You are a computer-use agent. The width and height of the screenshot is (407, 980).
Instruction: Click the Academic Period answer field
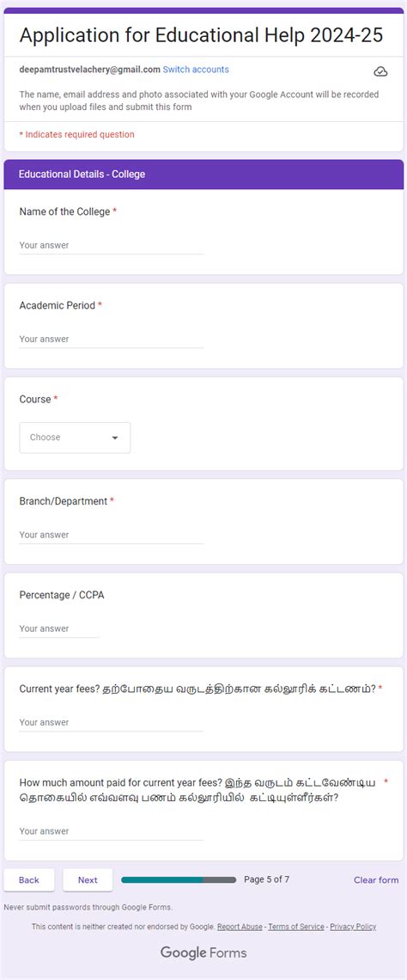pyautogui.click(x=111, y=340)
